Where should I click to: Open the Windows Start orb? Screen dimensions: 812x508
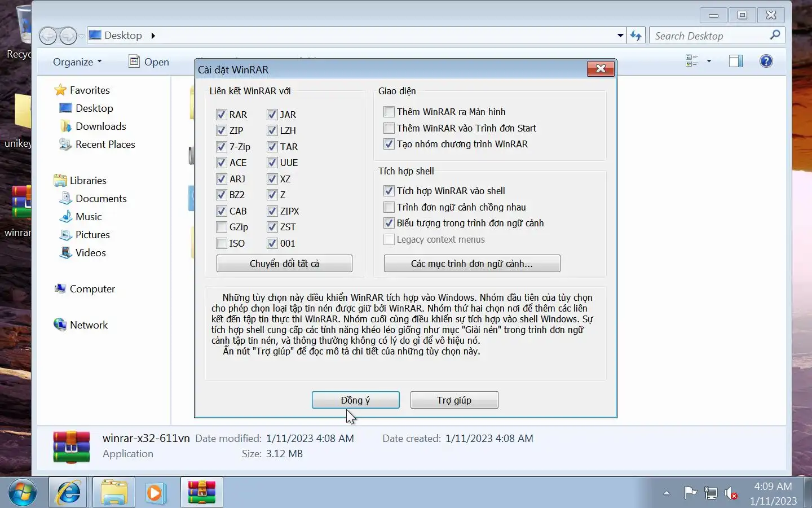pyautogui.click(x=23, y=493)
